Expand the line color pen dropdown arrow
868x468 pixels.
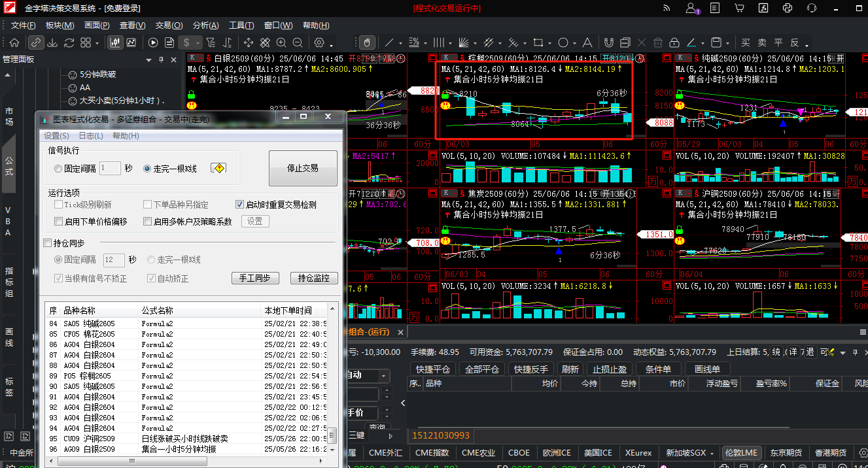[702, 44]
